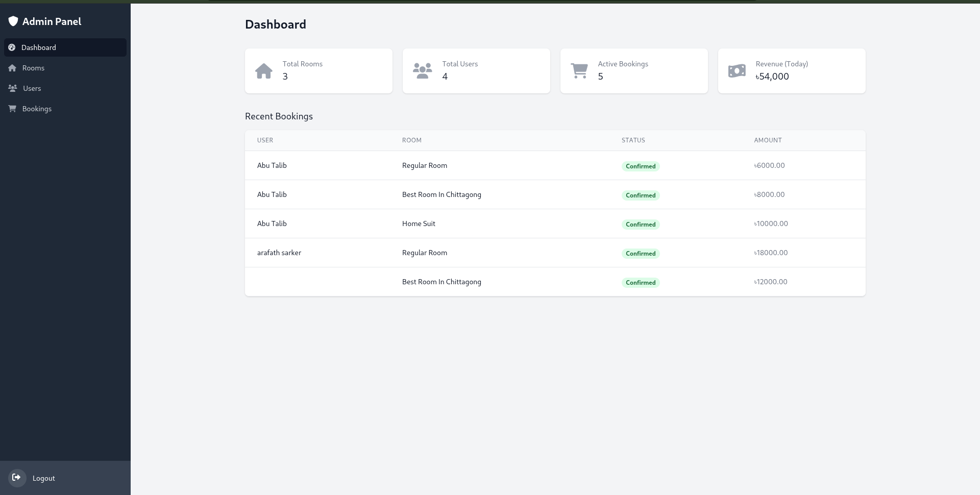Open the Rooms section from the sidebar
This screenshot has height=495, width=980.
[33, 67]
